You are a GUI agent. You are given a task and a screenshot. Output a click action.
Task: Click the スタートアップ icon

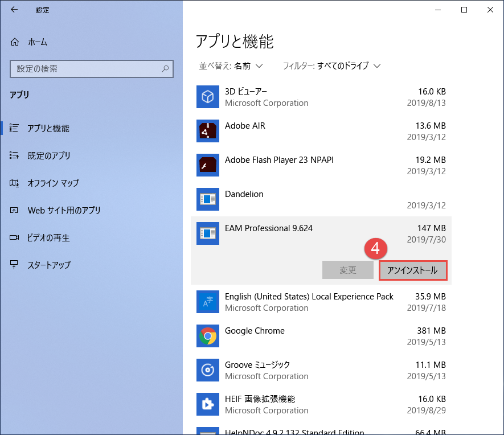(x=14, y=265)
